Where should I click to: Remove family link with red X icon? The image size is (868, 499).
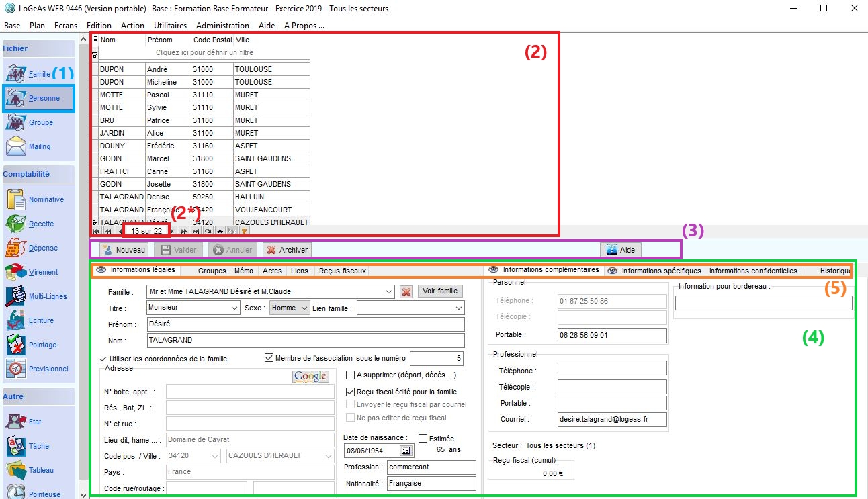[x=406, y=291]
